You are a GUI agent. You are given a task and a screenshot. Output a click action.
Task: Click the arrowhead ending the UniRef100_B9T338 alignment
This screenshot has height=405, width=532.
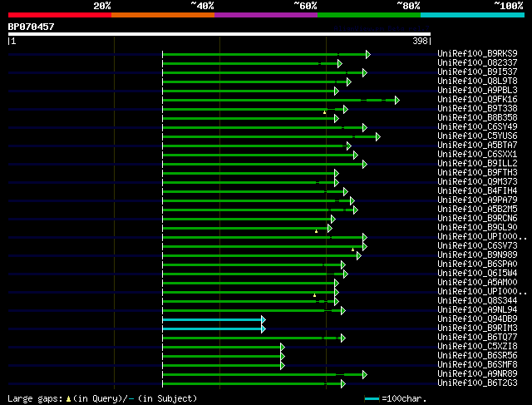(346, 109)
